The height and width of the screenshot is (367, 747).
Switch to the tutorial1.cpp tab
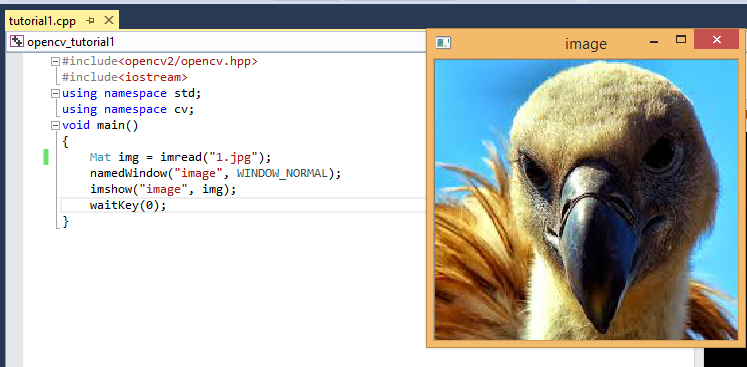tap(42, 20)
